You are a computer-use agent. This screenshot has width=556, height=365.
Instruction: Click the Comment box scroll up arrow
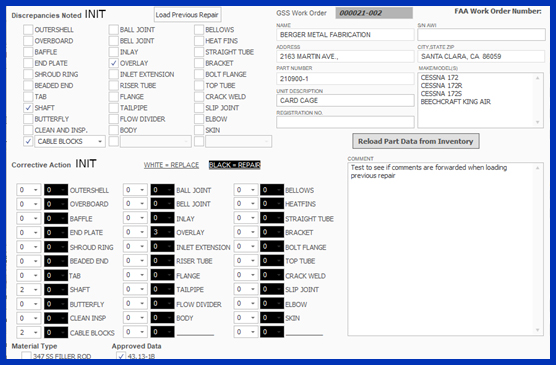click(538, 168)
